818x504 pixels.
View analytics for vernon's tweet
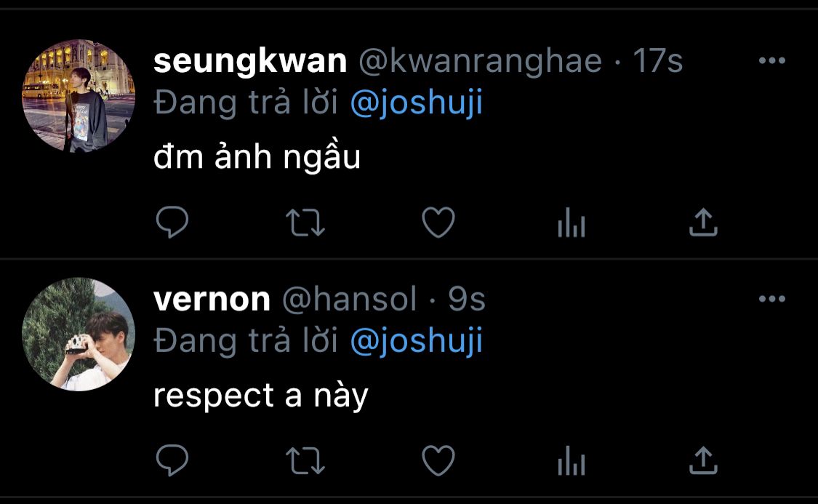pyautogui.click(x=572, y=460)
